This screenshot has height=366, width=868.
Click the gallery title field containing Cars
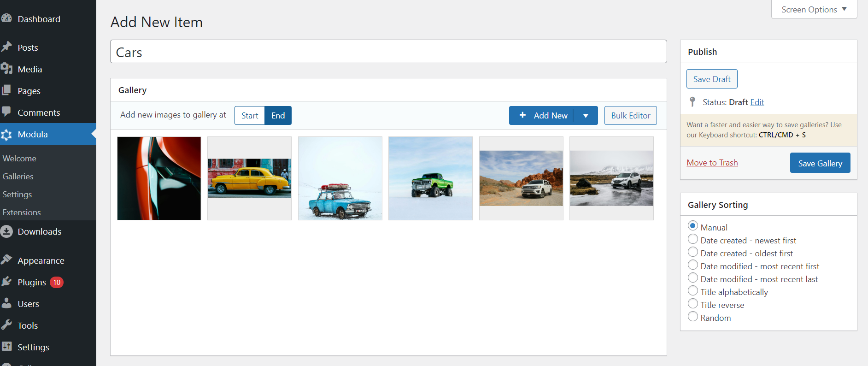pyautogui.click(x=388, y=52)
